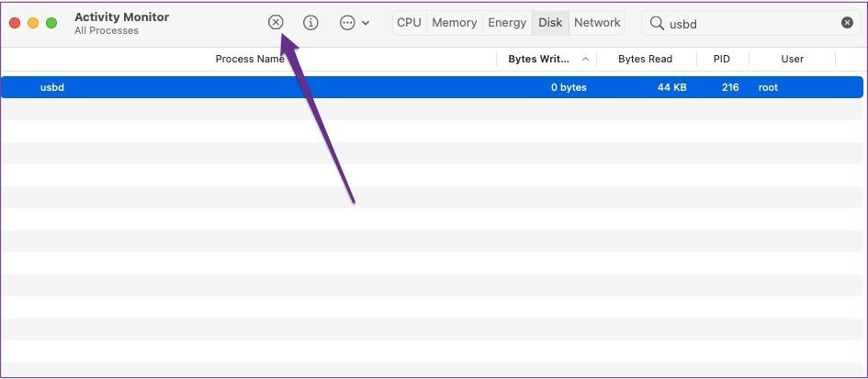Close the Activity Monitor window with the red button
Viewport: 868px width, 379px height.
coord(15,23)
